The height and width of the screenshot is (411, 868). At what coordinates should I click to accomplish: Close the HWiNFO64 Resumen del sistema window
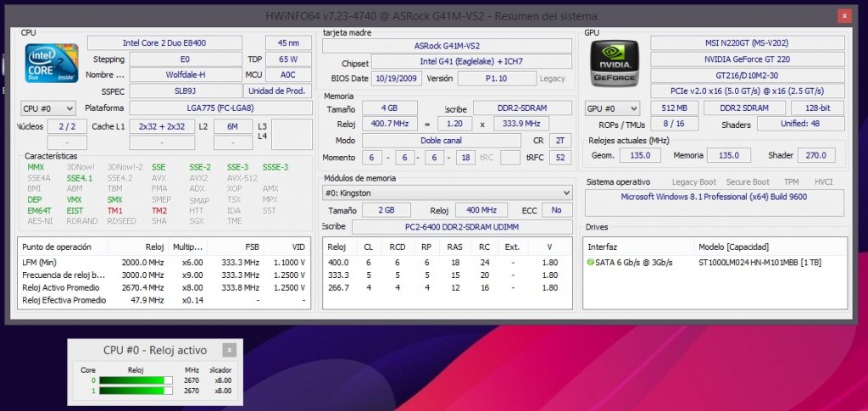coord(842,16)
